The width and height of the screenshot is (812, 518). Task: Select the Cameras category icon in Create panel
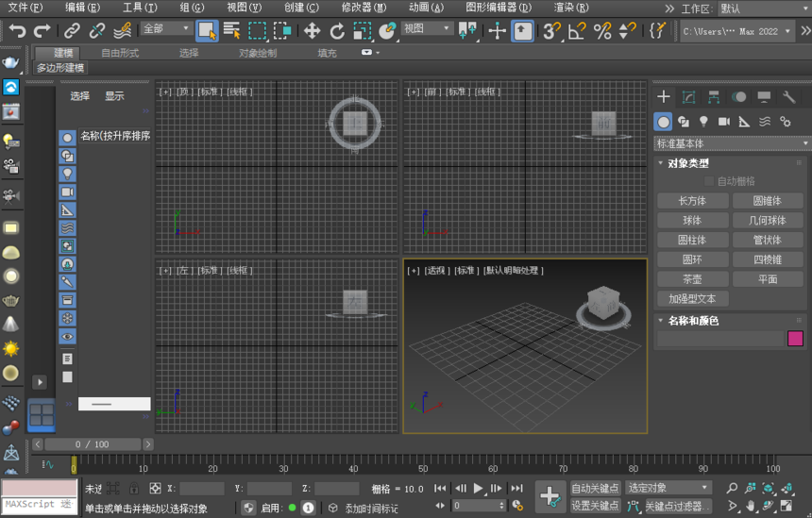[724, 122]
